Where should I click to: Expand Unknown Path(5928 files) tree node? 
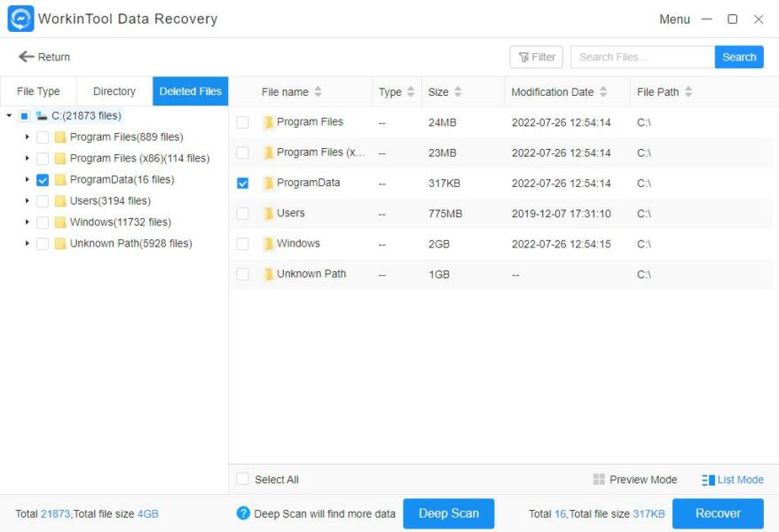coord(28,244)
